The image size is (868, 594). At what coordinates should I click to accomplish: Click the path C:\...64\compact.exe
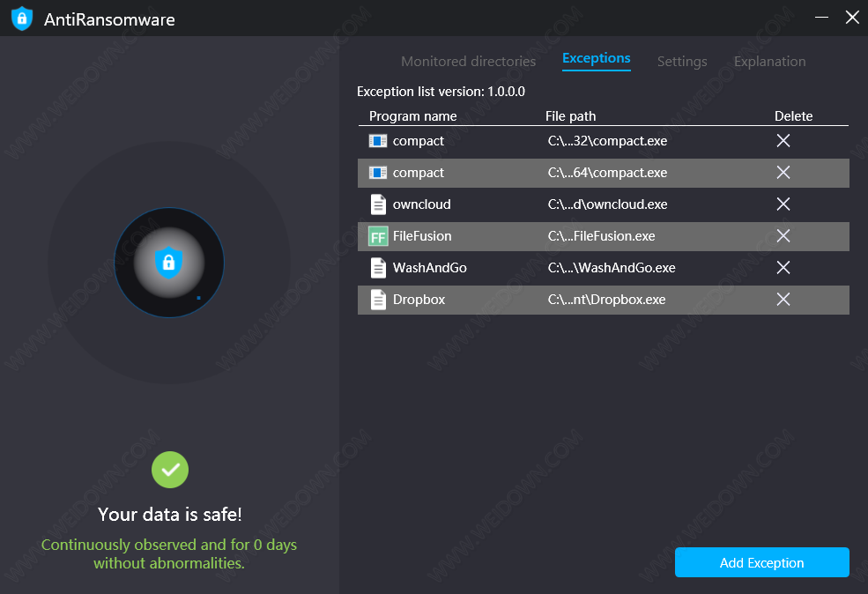tap(607, 173)
